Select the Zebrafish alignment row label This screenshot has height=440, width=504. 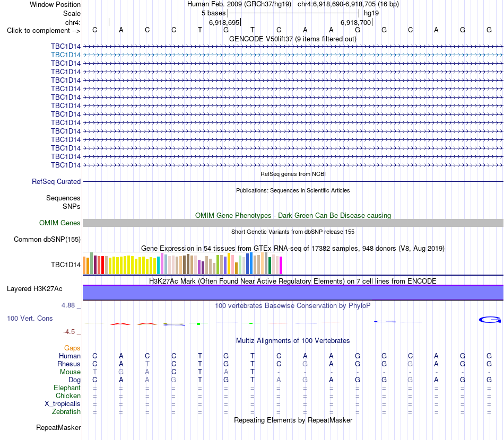click(66, 411)
